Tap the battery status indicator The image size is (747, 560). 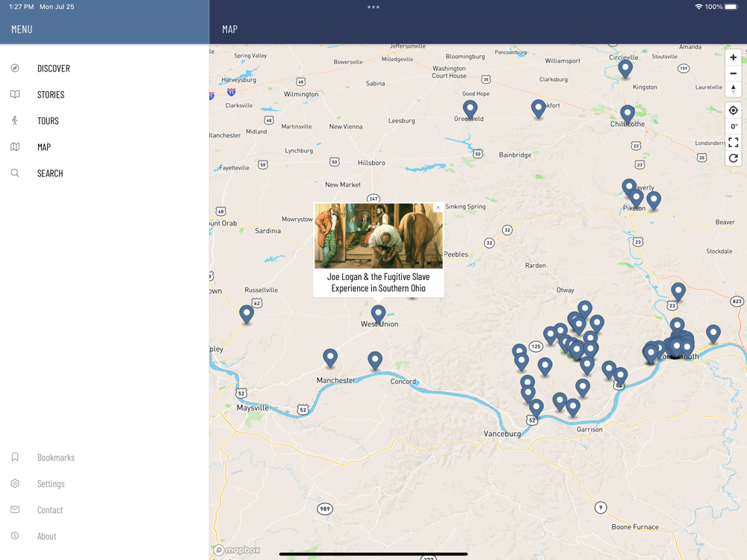pyautogui.click(x=731, y=7)
